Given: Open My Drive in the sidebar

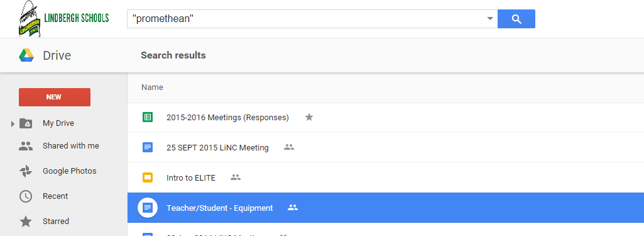Looking at the screenshot, I should 58,123.
